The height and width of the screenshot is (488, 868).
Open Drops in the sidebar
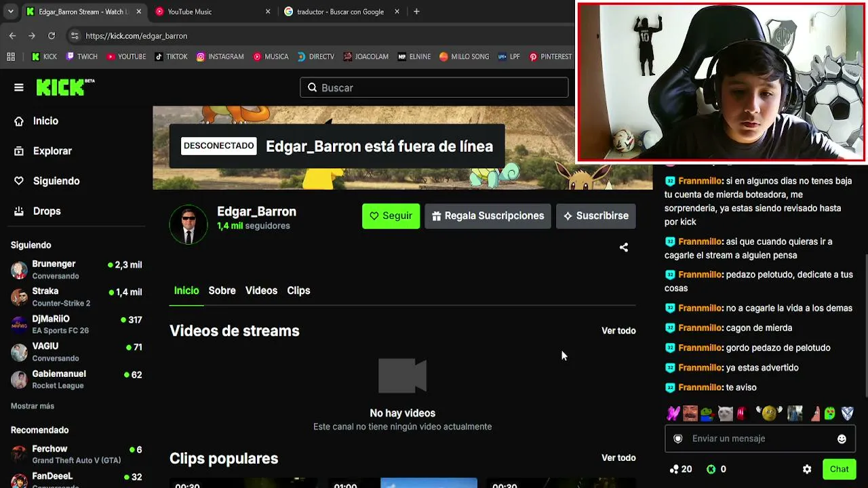click(37, 211)
